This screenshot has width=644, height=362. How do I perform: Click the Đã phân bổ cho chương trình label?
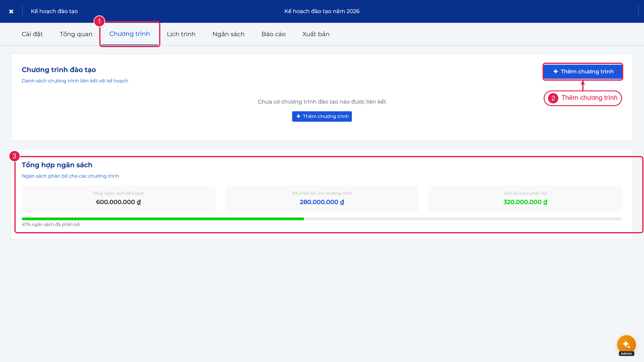pyautogui.click(x=322, y=193)
